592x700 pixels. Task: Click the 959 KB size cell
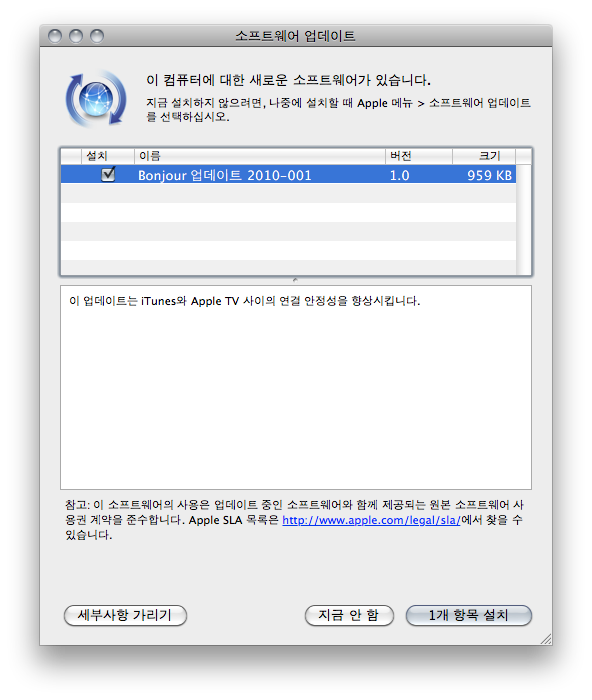coord(489,175)
